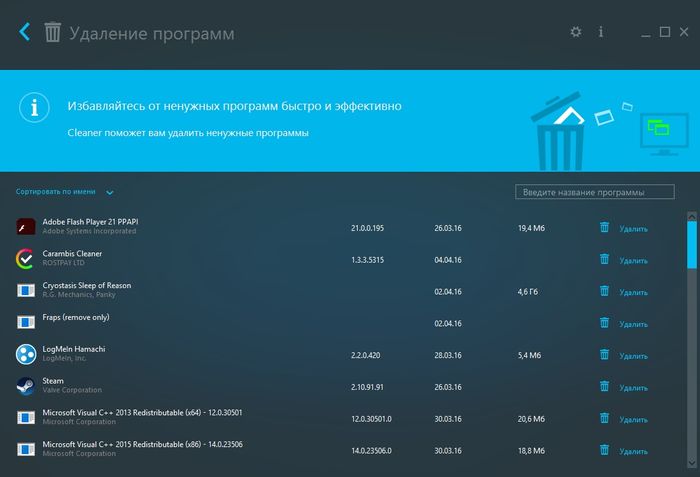Select the 'Carambis Cleaner' program name
The width and height of the screenshot is (700, 477).
pos(72,253)
